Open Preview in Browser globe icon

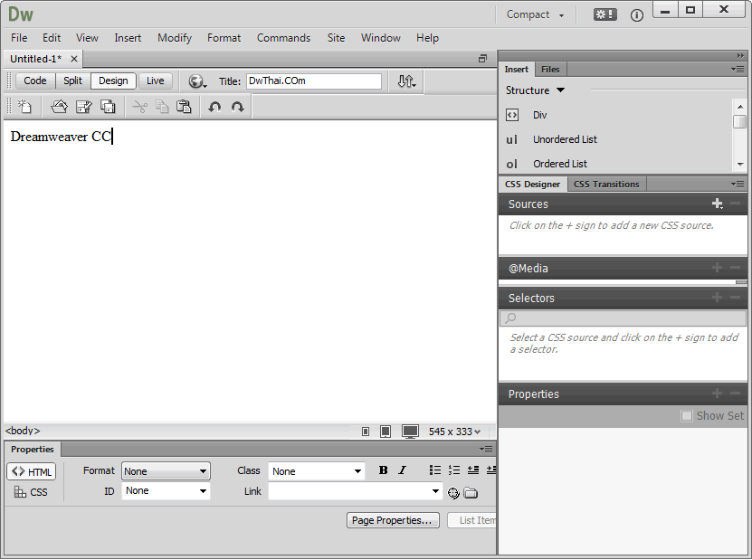197,81
